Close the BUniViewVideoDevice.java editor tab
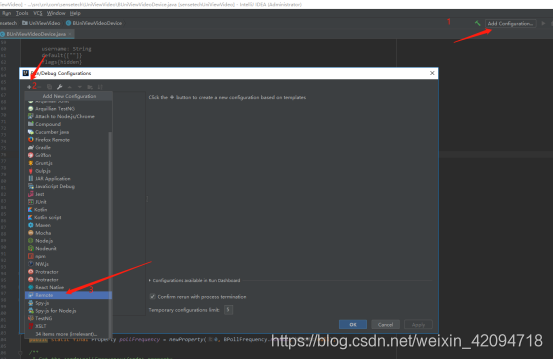The image size is (553, 360). (70, 34)
